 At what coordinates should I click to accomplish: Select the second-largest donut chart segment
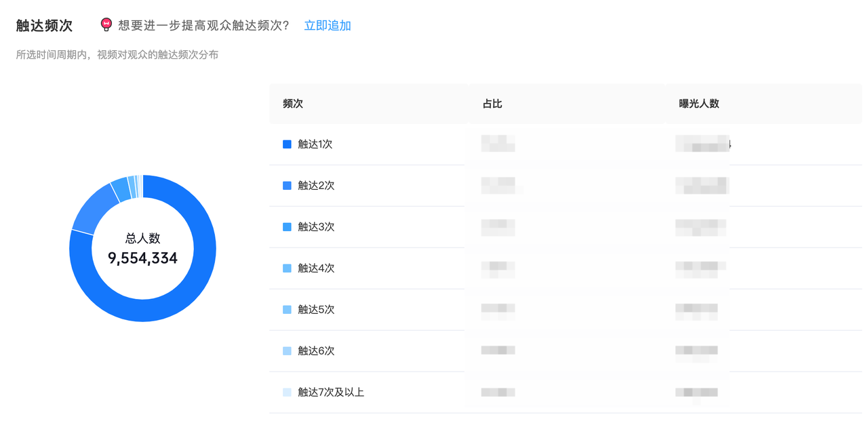tap(94, 208)
